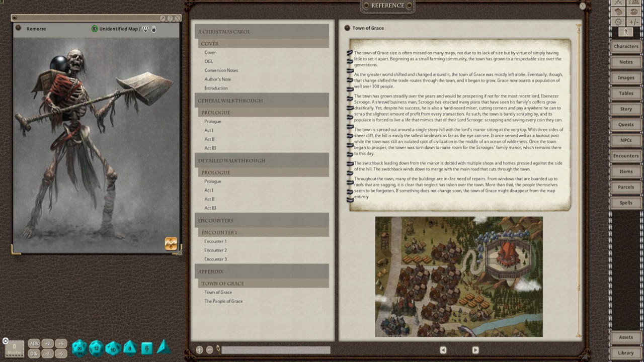Click the Town of Grace map image
The image size is (644, 362).
click(x=459, y=277)
